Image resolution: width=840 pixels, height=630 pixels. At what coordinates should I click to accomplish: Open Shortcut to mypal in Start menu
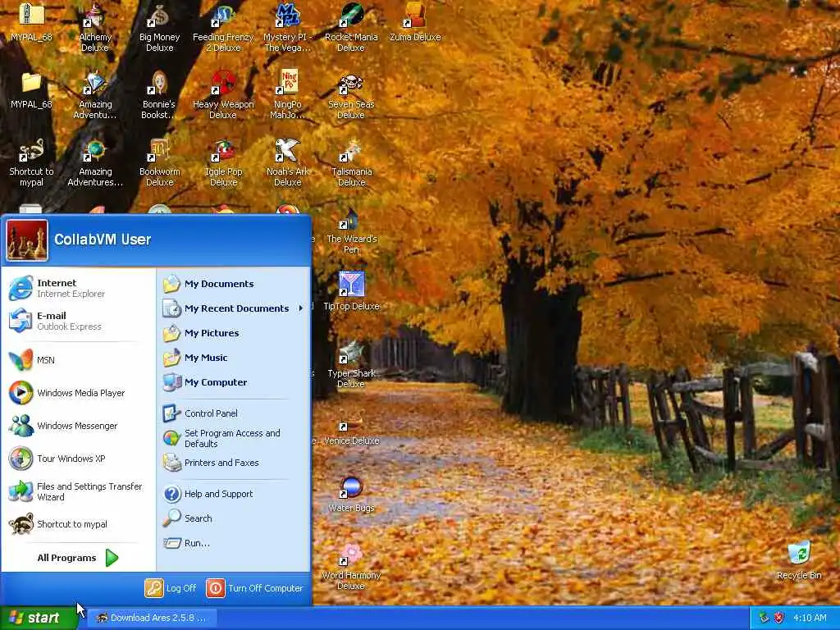point(78,524)
